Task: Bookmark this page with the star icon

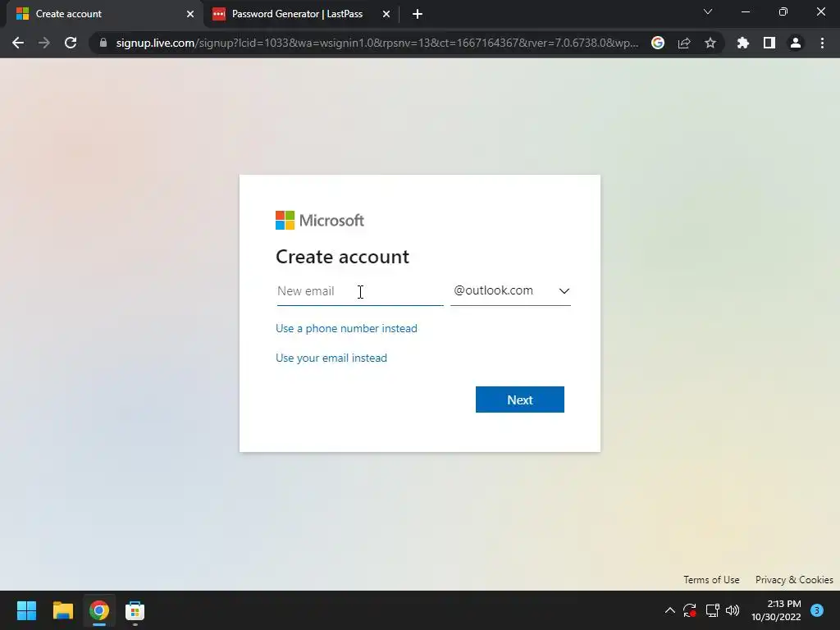Action: click(710, 43)
